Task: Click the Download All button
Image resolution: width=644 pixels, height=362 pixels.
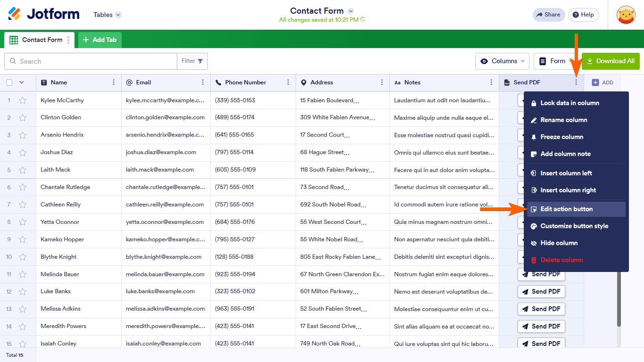Action: point(611,61)
